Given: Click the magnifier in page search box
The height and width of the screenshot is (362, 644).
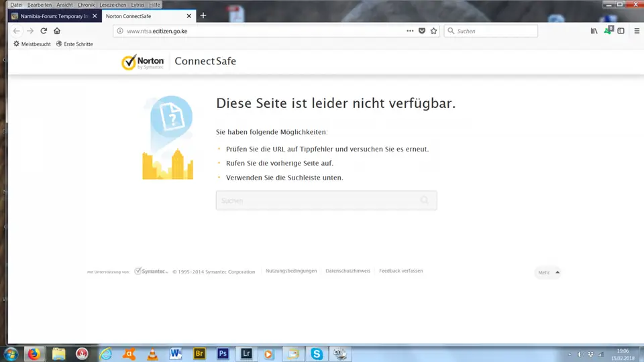Looking at the screenshot, I should [424, 200].
